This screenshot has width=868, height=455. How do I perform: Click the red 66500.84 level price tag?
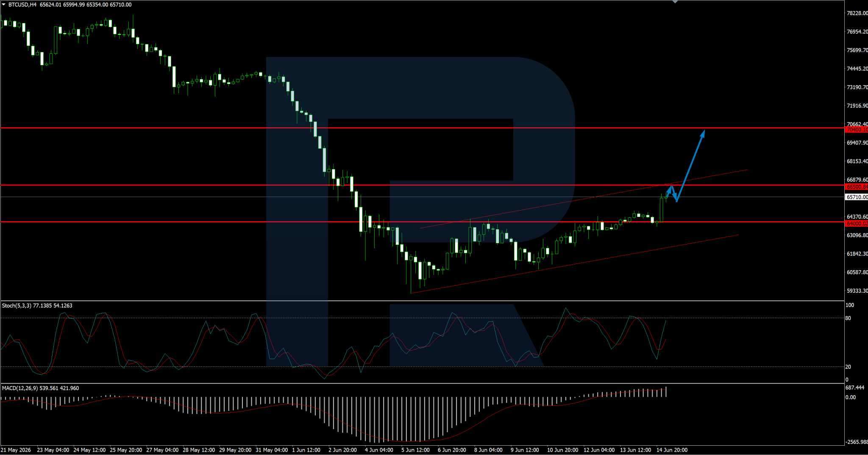point(857,187)
